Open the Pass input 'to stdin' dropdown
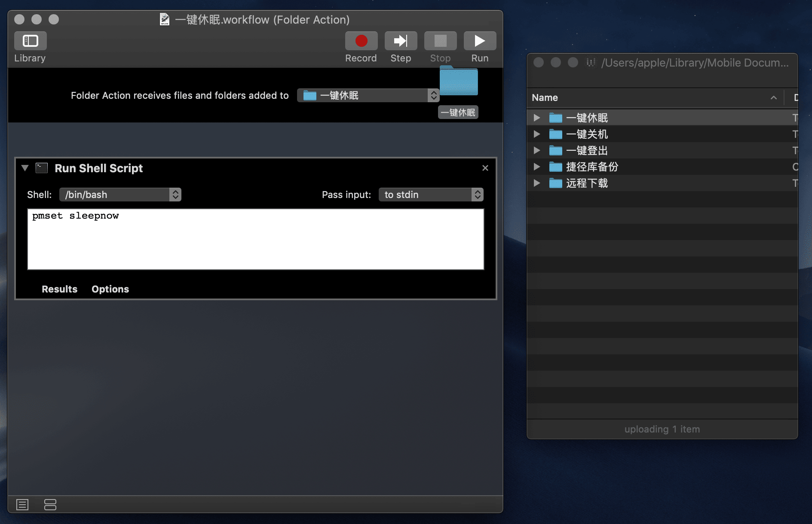812x524 pixels. pos(431,195)
